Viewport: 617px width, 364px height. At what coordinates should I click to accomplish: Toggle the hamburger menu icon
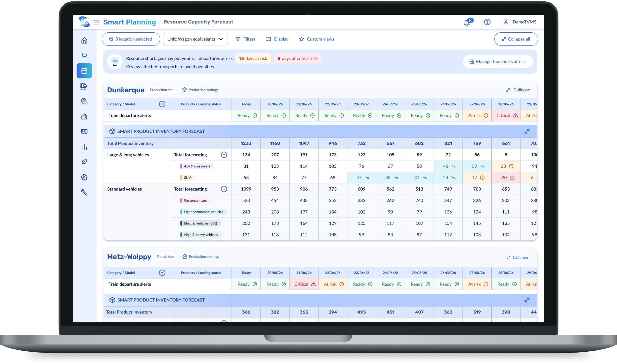pos(96,22)
